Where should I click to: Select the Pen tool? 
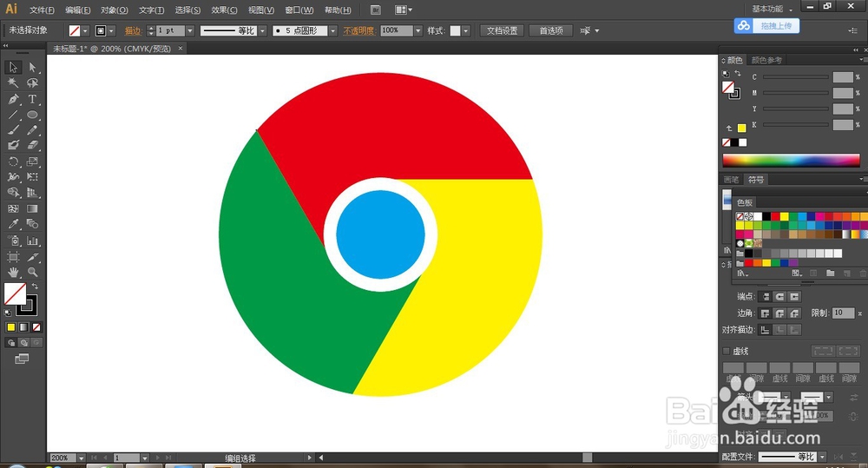pos(13,99)
